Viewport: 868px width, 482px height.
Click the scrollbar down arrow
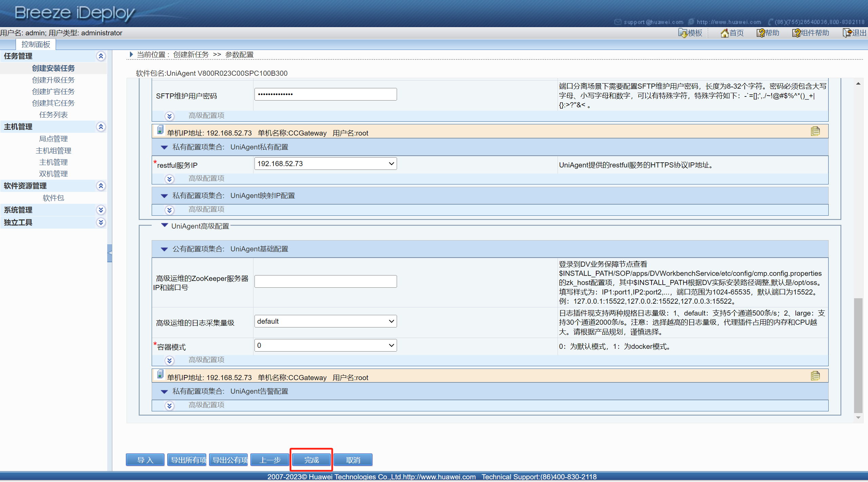(858, 417)
